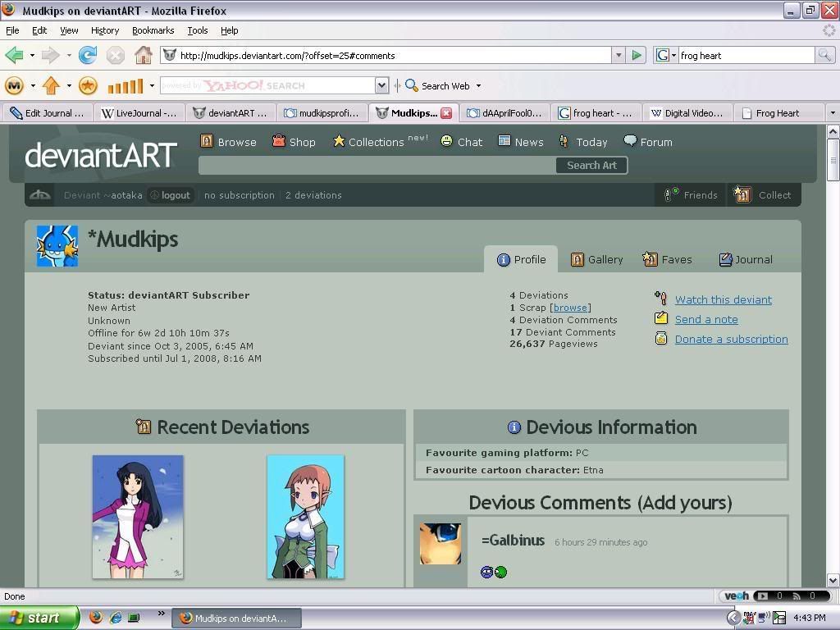
Task: Click the logout link
Action: [171, 195]
